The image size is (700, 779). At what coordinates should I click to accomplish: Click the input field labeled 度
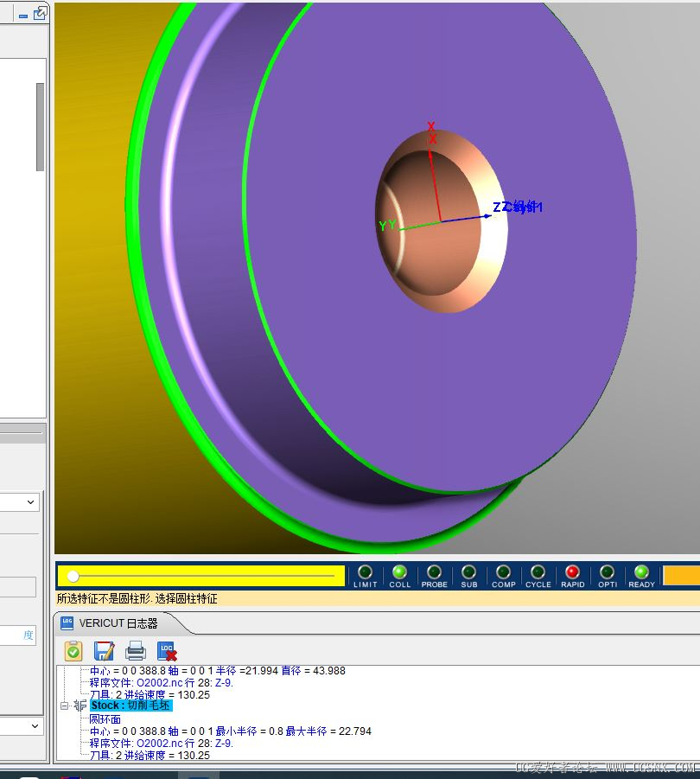(18, 635)
